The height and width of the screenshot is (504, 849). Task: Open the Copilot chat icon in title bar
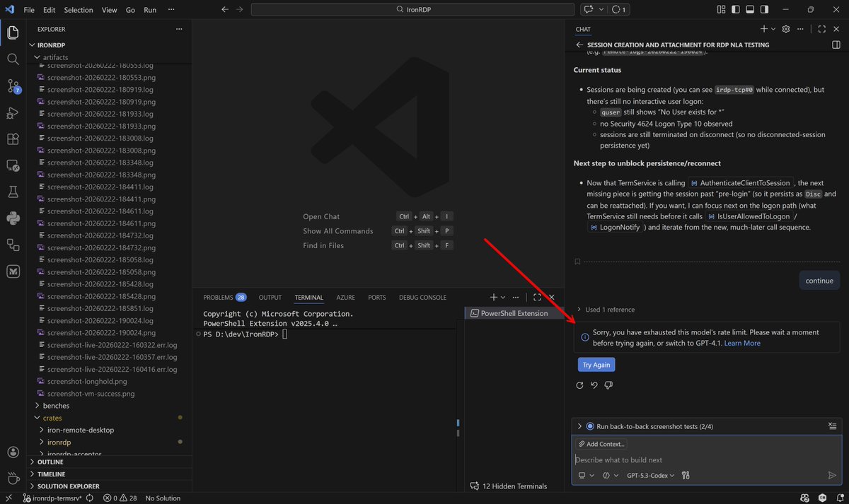click(588, 10)
